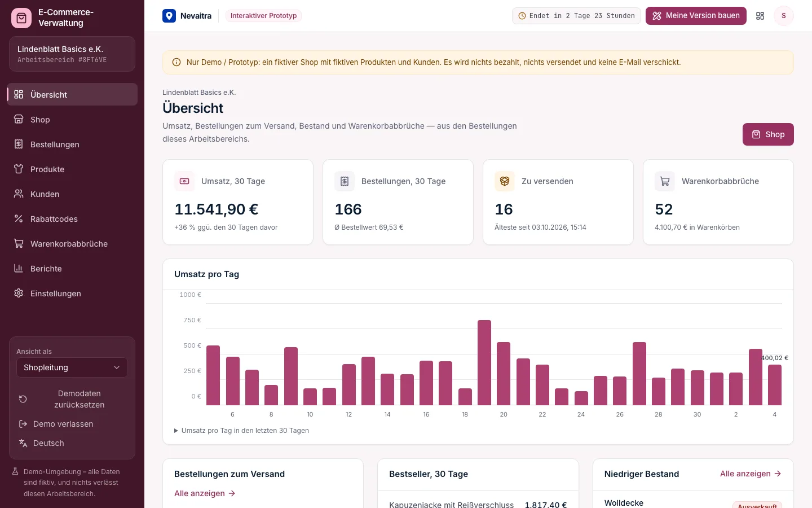Viewport: 812px width, 508px height.
Task: Click Ø Bestellwert 69,53 € text
Action: coord(369,227)
